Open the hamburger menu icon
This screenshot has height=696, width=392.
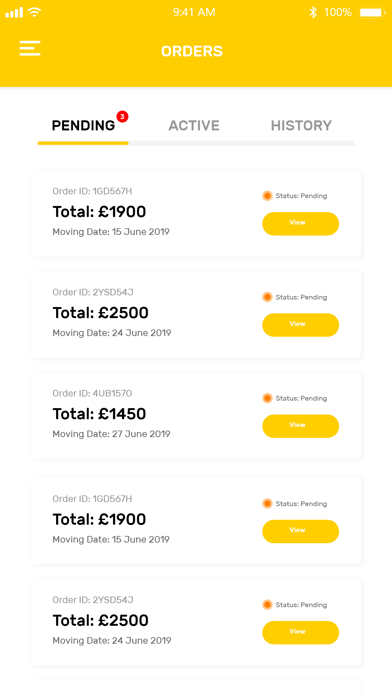tap(30, 48)
